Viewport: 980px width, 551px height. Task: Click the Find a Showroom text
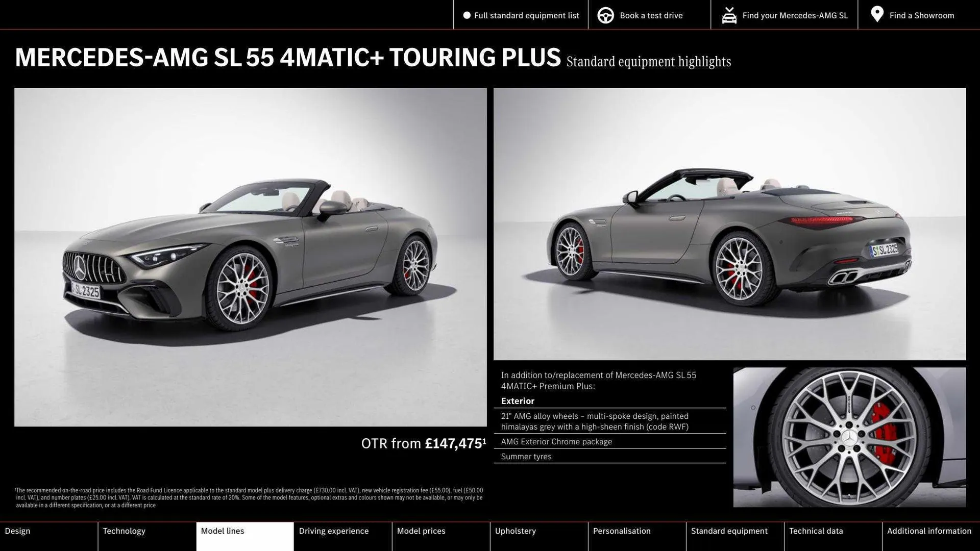[x=922, y=15]
